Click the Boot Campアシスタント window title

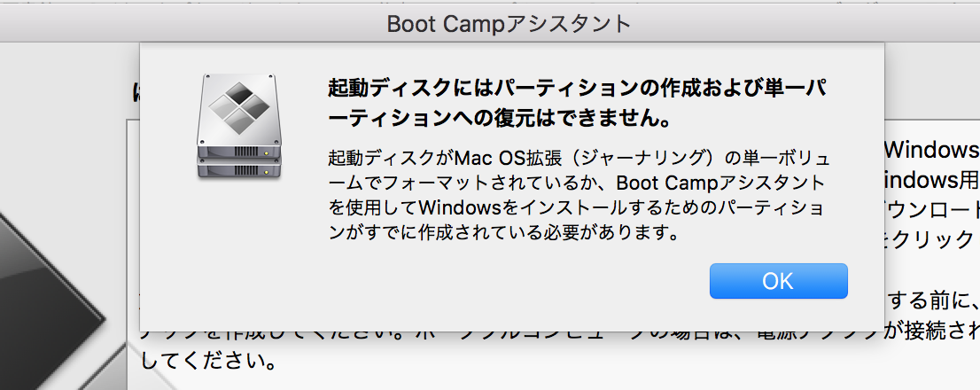(509, 24)
